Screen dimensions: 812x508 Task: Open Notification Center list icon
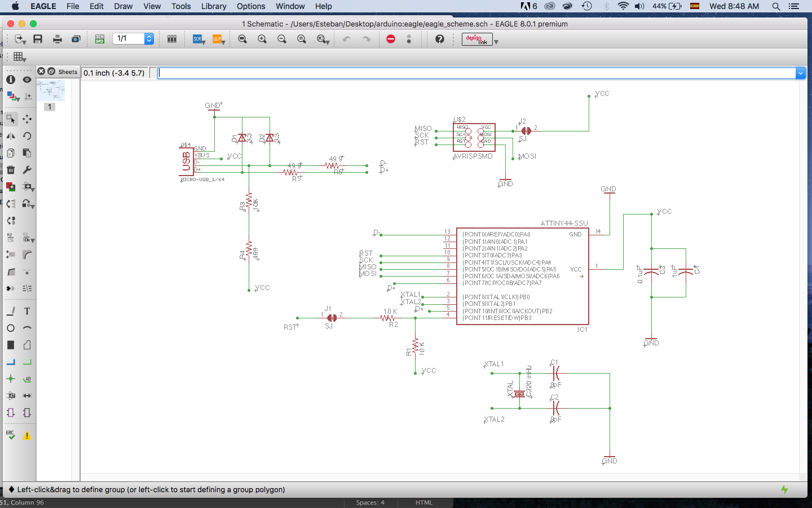coord(794,6)
